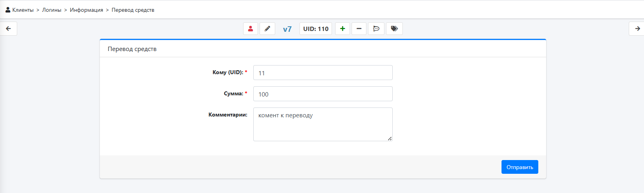Image resolution: width=644 pixels, height=193 pixels.
Task: Select the Перевод средств breadcrumb item
Action: tap(133, 10)
